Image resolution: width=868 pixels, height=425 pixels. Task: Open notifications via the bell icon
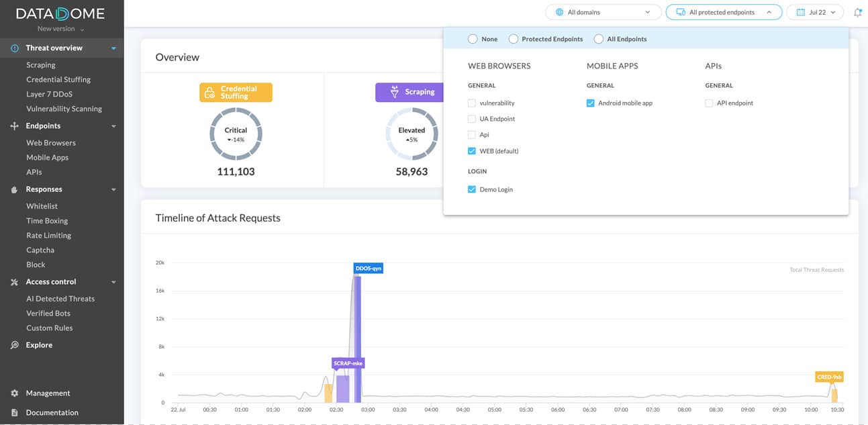pyautogui.click(x=857, y=12)
